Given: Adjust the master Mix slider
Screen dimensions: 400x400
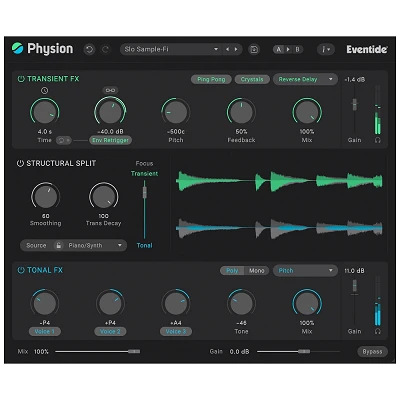Looking at the screenshot, I should (98, 351).
